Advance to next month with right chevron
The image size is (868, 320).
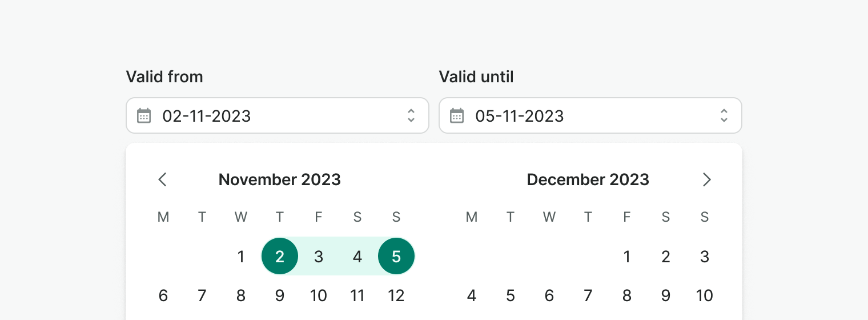[706, 179]
